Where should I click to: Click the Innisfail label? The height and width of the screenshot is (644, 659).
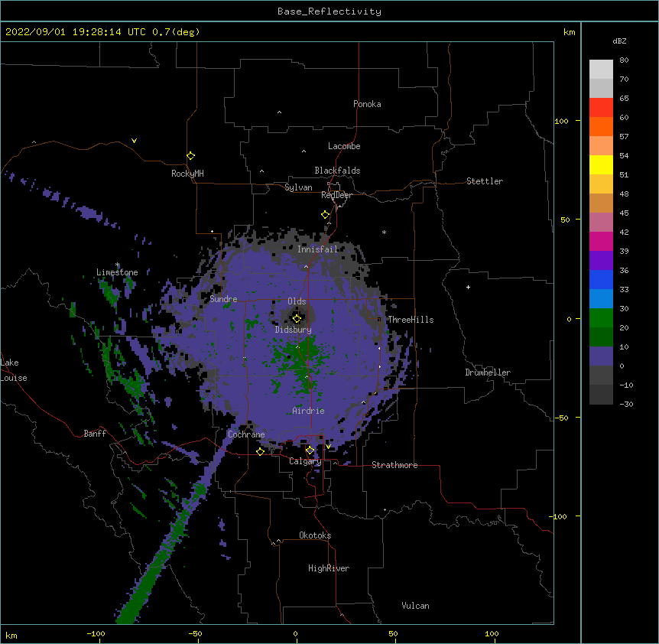click(x=317, y=249)
